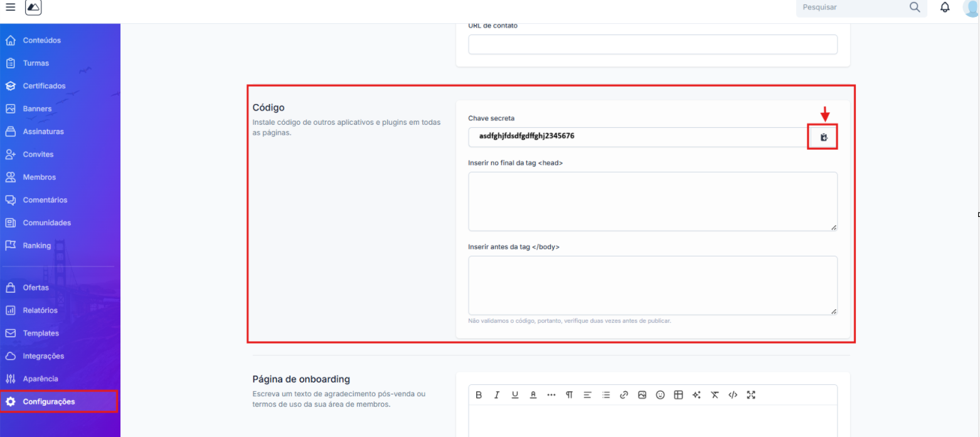Toggle bold formatting in the onboarding editor
980x437 pixels.
(x=479, y=395)
